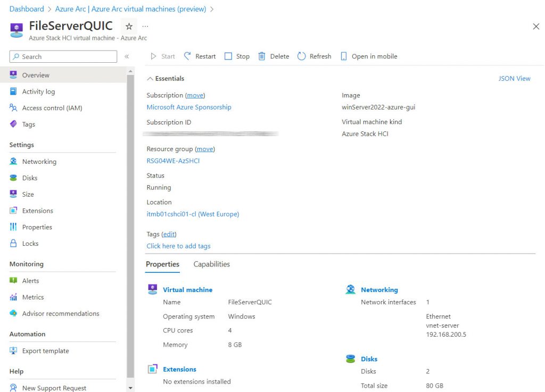The width and height of the screenshot is (545, 392).
Task: Focus the sidebar Search field
Action: (x=63, y=56)
